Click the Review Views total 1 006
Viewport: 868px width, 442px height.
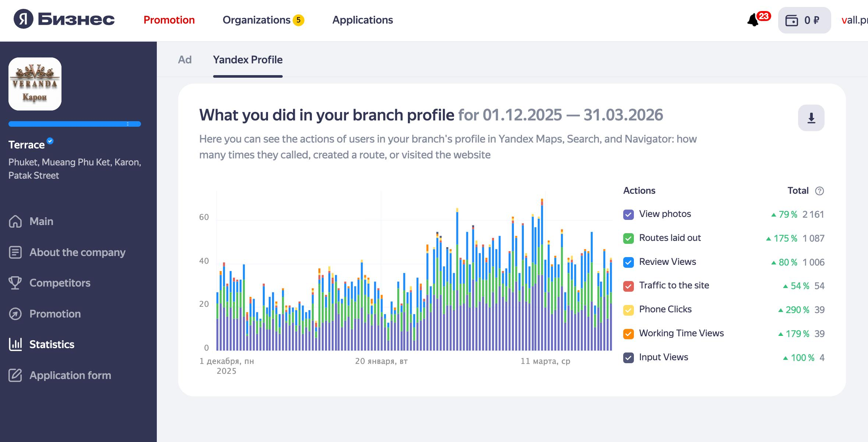[x=814, y=262]
